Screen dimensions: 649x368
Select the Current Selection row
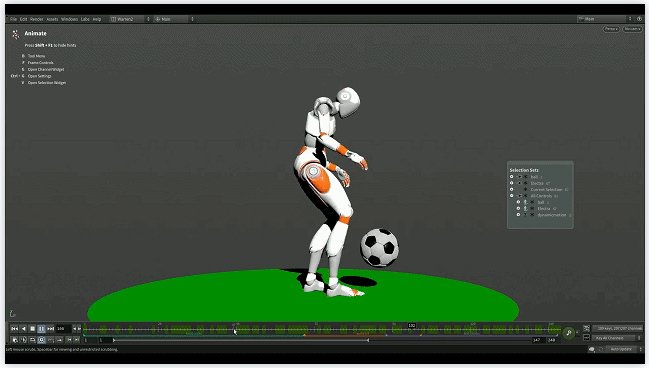(546, 190)
